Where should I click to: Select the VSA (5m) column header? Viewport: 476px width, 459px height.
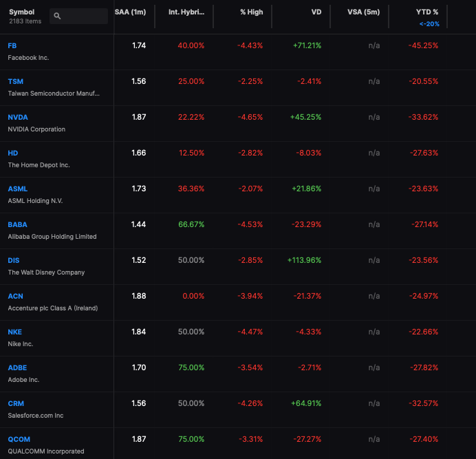[363, 12]
